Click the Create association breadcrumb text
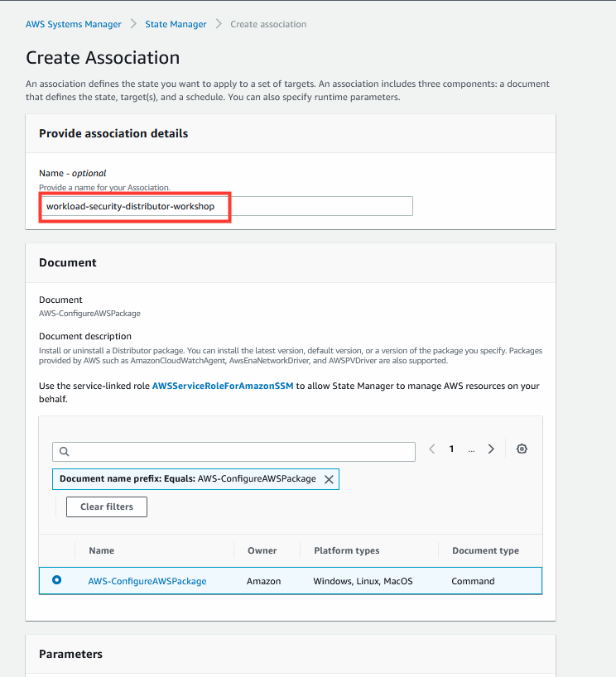The width and height of the screenshot is (616, 677). click(x=268, y=24)
